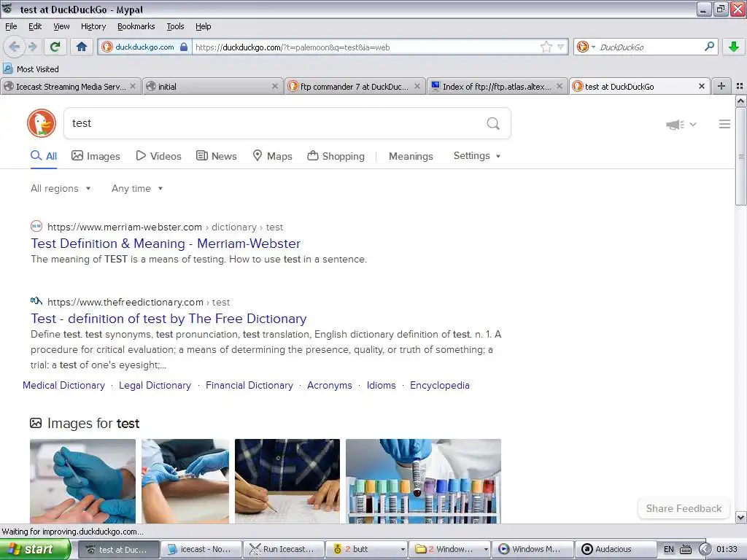Open a new tab with the plus button
Screen dimensions: 747x560
tap(721, 86)
